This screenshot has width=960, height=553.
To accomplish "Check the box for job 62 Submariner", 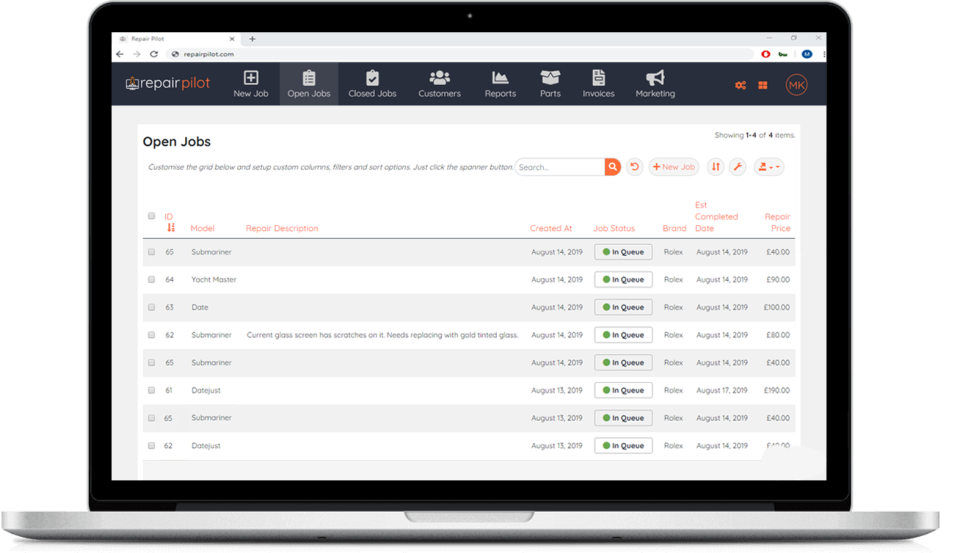I will pyautogui.click(x=151, y=335).
